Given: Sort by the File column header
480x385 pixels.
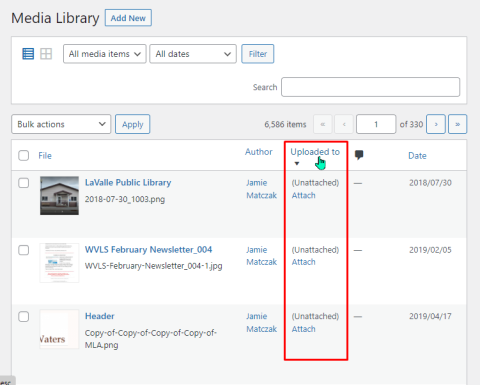Looking at the screenshot, I should point(45,156).
